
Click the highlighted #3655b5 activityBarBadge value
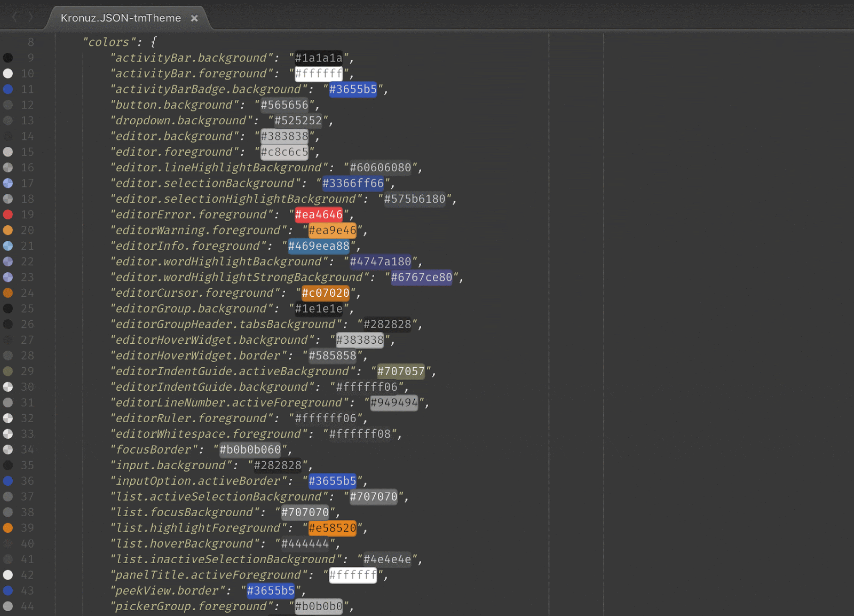(x=353, y=89)
